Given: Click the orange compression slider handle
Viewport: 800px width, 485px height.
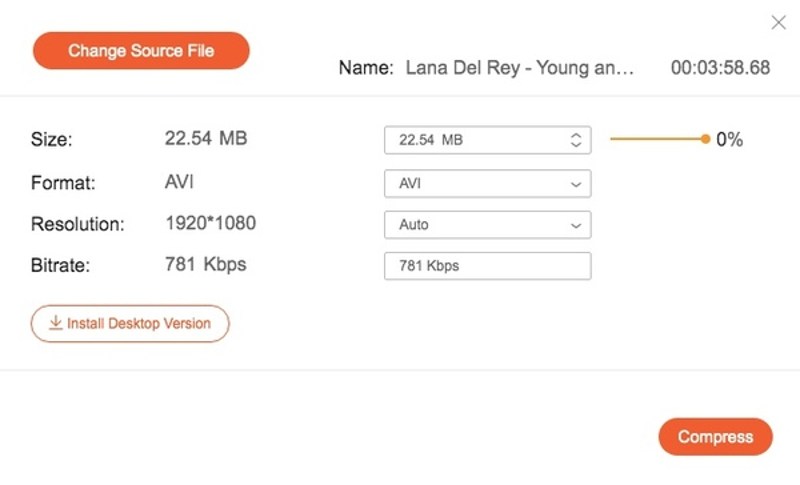Looking at the screenshot, I should [706, 140].
